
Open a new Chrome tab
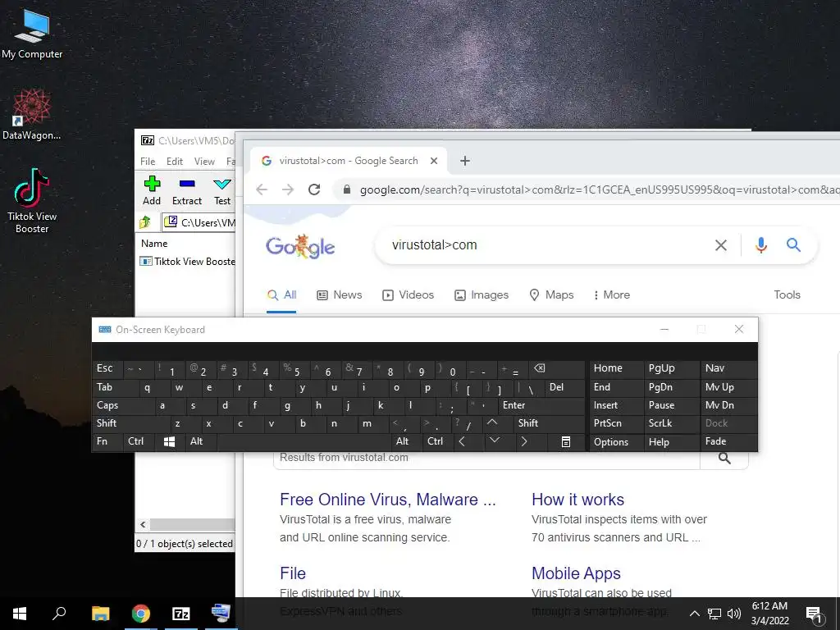point(465,161)
